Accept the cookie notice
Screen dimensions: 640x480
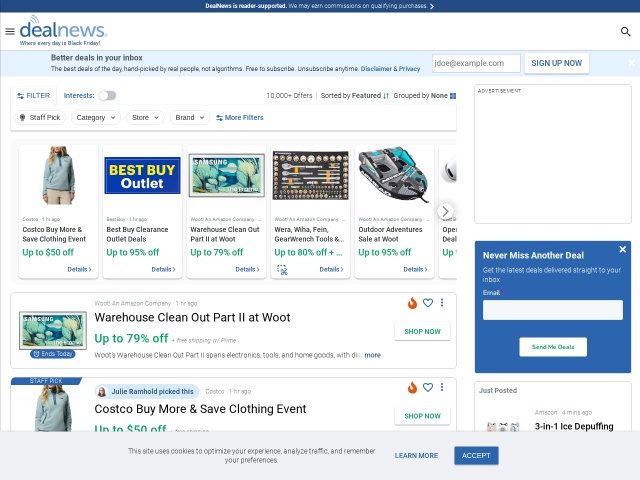(476, 456)
